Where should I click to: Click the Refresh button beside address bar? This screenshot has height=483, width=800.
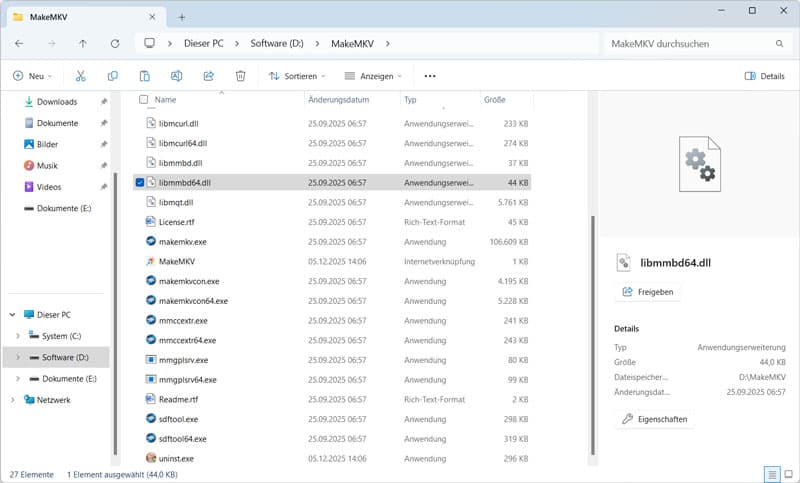[x=115, y=44]
